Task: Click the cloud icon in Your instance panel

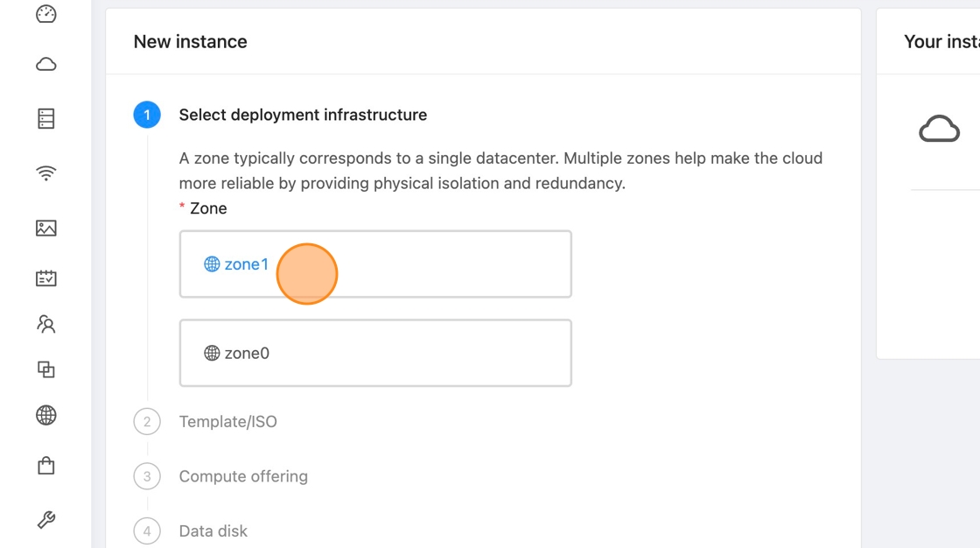Action: click(x=939, y=130)
